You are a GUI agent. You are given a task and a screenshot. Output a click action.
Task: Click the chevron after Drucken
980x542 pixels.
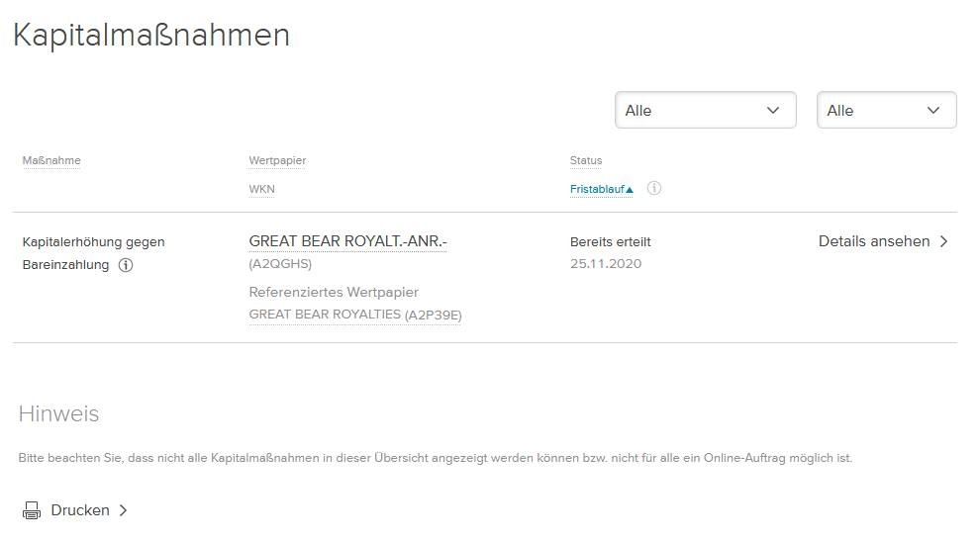tap(124, 510)
